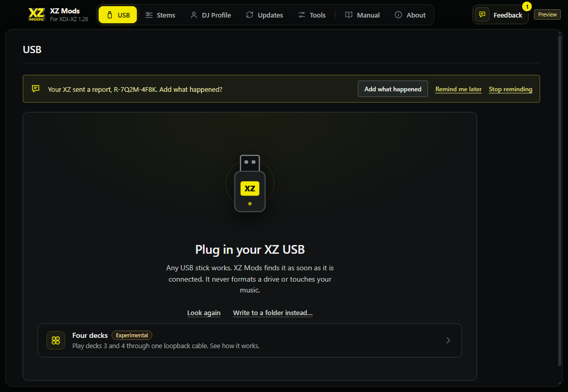Choose Remind me later
This screenshot has width=568, height=392.
click(458, 89)
